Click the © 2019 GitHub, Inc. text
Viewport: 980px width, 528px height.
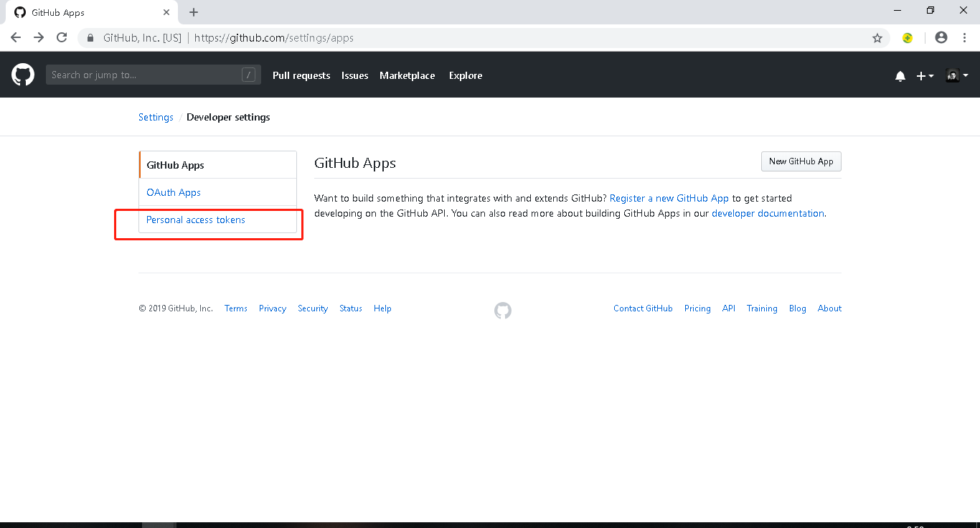point(176,308)
